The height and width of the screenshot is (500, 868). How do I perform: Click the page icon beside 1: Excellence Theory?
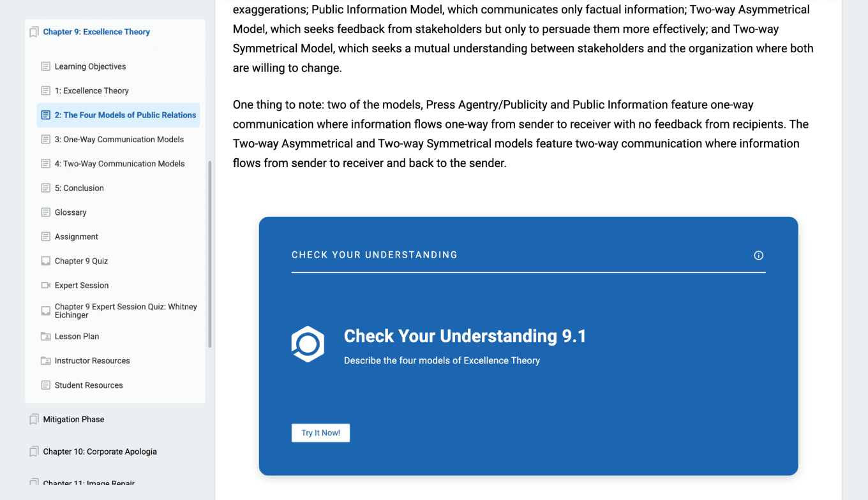[x=45, y=91]
